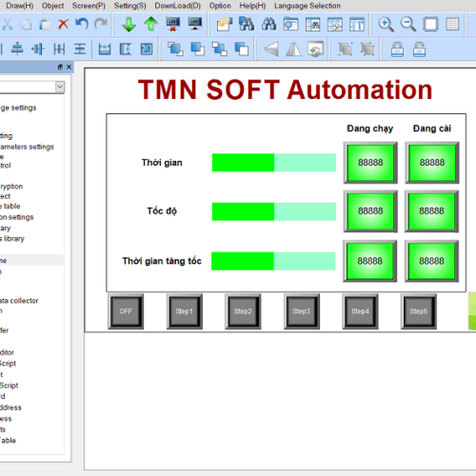Click the Paste clipboard icon
This screenshot has width=476, height=476.
tap(45, 25)
